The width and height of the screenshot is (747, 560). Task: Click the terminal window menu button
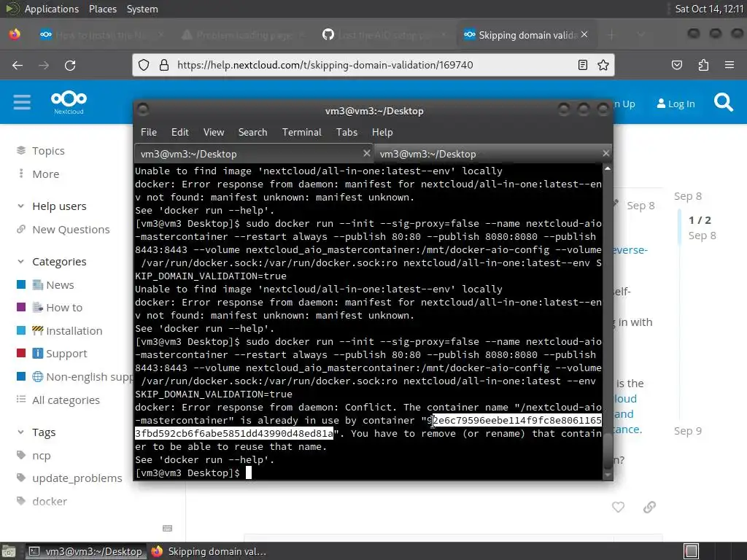coord(143,110)
